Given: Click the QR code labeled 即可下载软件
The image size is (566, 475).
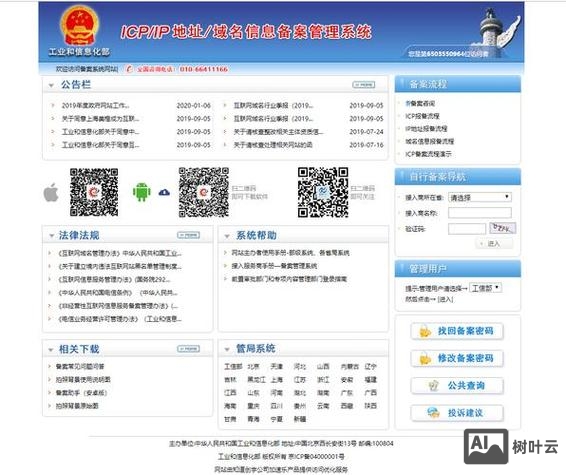Looking at the screenshot, I should tap(204, 192).
